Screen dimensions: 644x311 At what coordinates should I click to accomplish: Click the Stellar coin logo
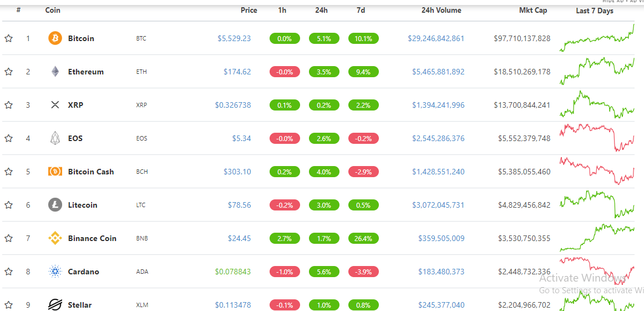click(55, 305)
